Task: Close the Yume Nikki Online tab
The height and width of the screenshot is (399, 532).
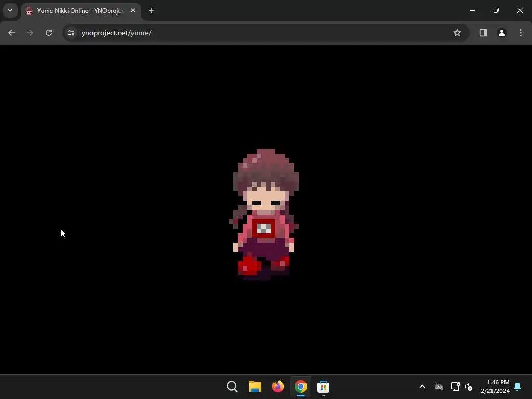Action: 133,10
